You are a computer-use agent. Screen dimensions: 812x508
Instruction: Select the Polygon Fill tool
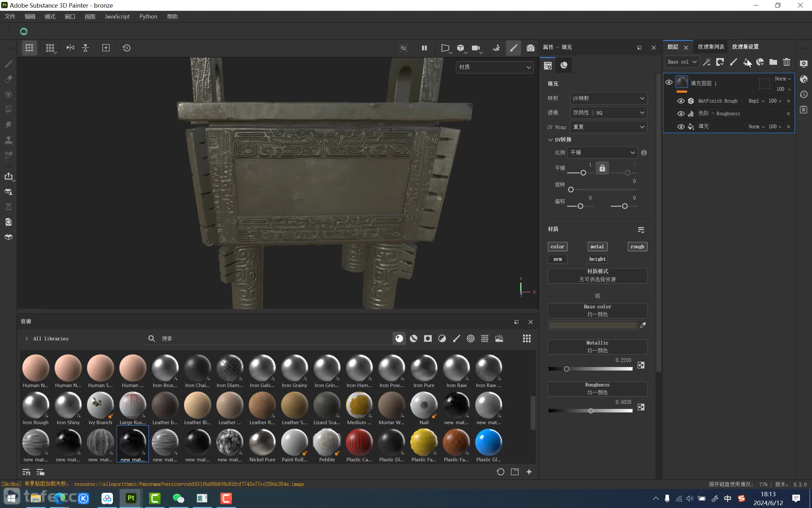tap(9, 109)
